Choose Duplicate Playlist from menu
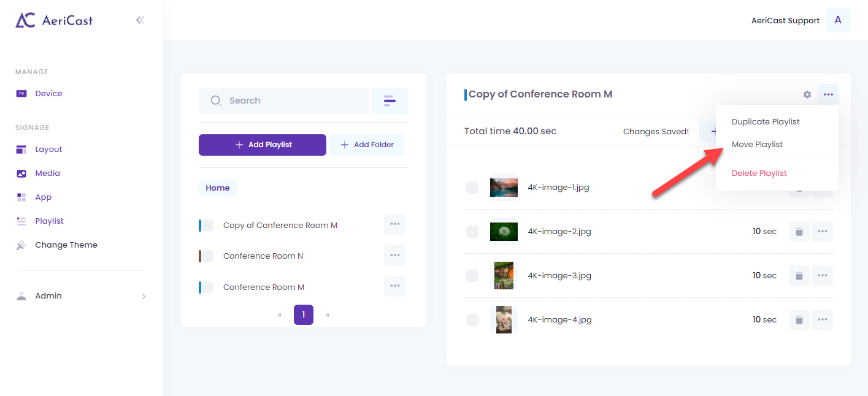The image size is (868, 396). click(x=766, y=122)
